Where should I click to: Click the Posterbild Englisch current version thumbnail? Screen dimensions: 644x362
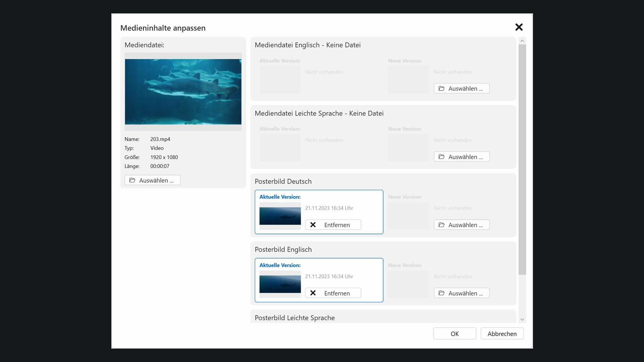point(280,284)
